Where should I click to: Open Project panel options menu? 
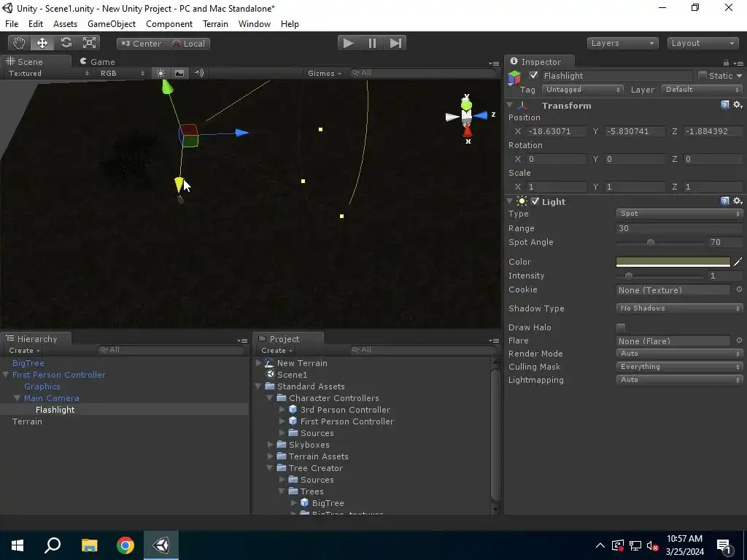[x=494, y=341]
